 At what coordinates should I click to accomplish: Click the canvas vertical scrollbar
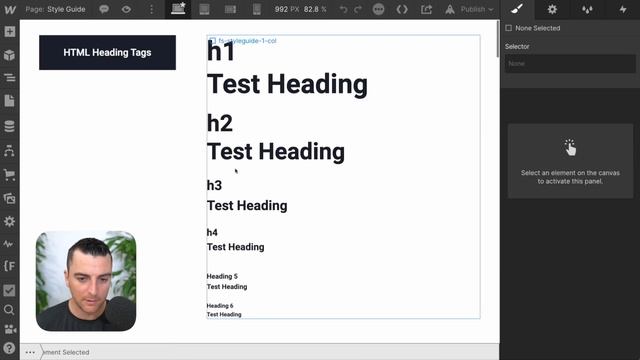coord(497,39)
